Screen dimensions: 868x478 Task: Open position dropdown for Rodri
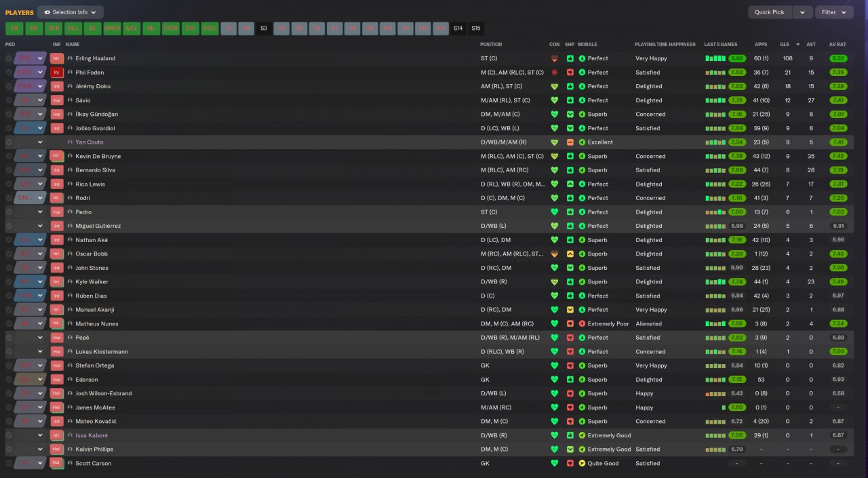[x=40, y=198]
